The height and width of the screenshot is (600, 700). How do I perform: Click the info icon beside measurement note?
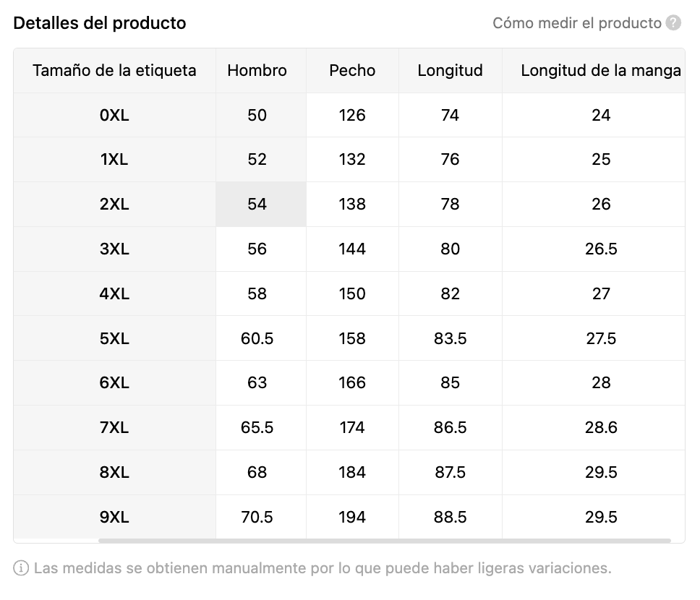[22, 568]
